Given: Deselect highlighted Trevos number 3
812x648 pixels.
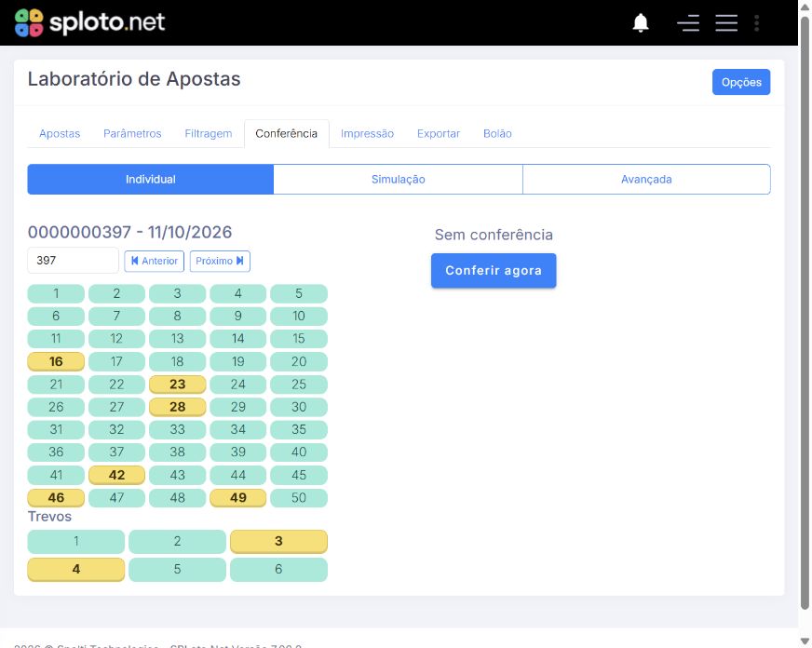Looking at the screenshot, I should [278, 541].
